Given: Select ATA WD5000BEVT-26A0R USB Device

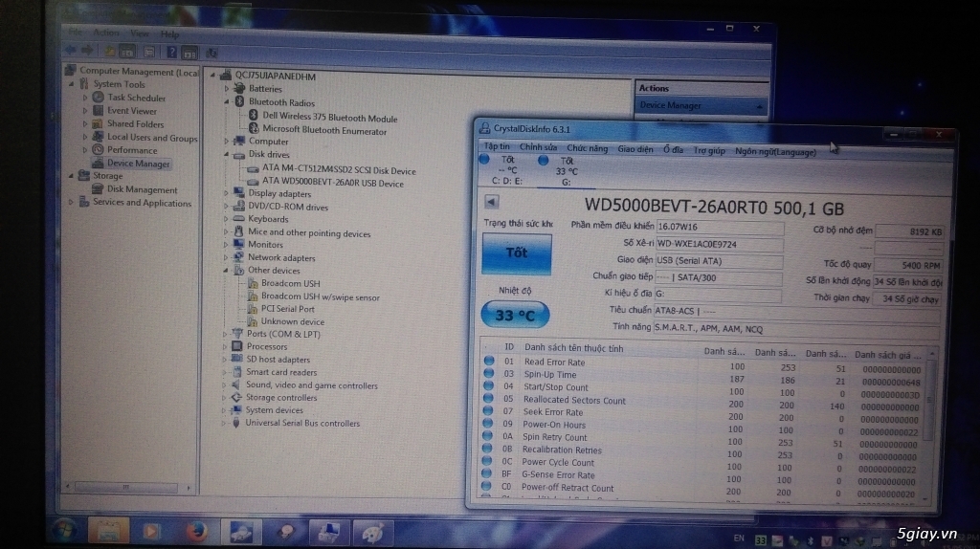Looking at the screenshot, I should point(332,183).
